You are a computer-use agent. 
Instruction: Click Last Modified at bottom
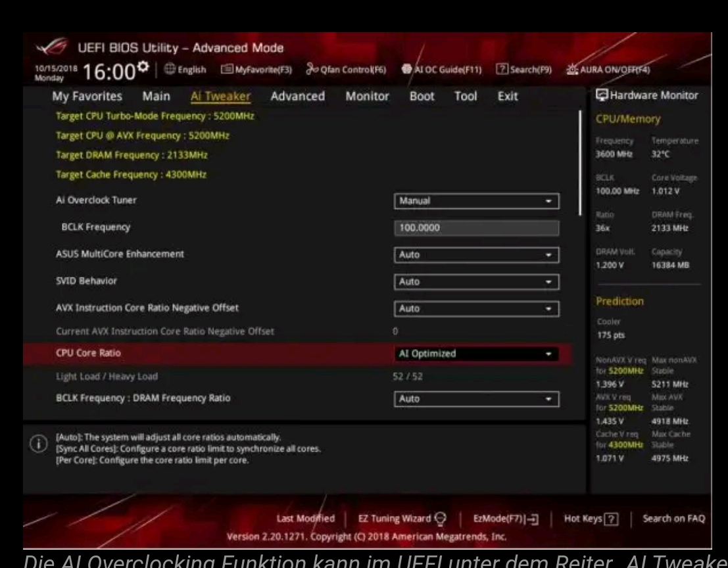306,518
